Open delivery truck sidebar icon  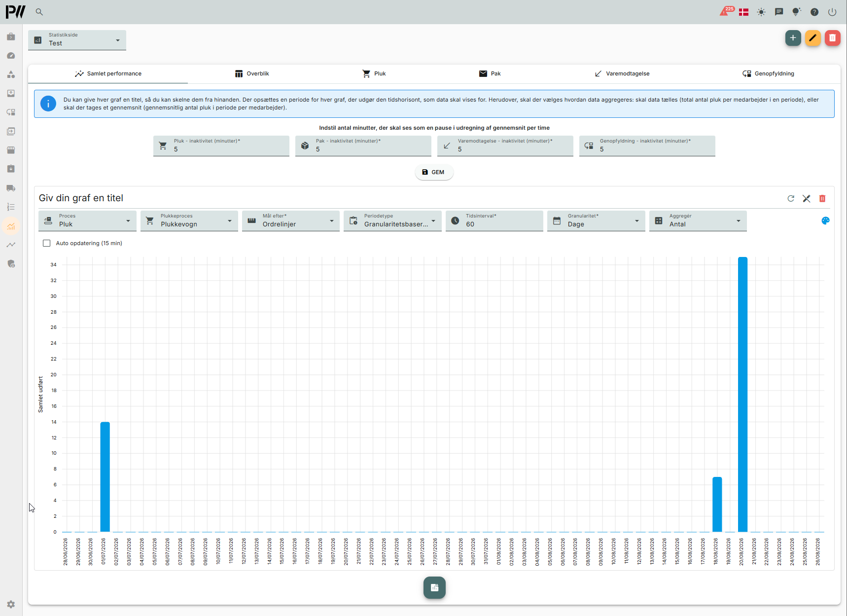tap(11, 188)
